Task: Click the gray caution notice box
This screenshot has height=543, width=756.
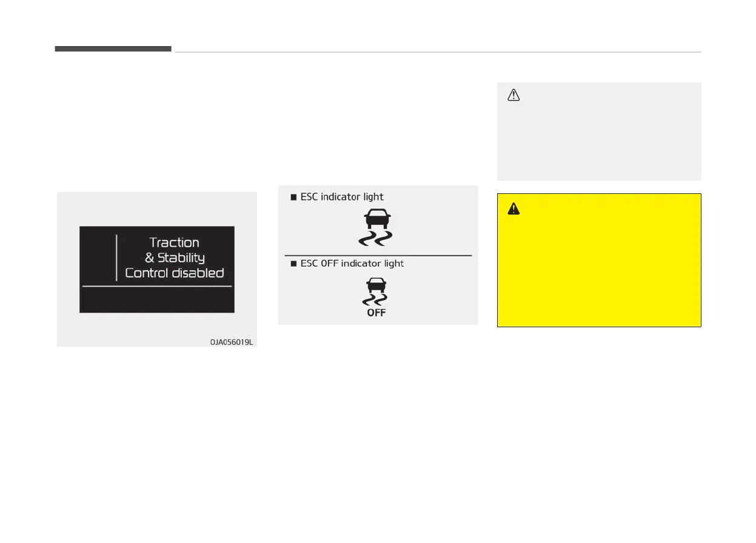Action: point(599,132)
